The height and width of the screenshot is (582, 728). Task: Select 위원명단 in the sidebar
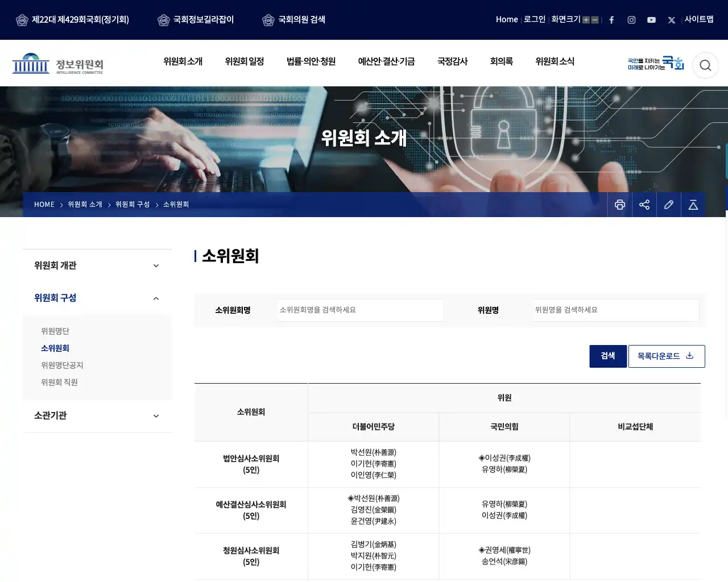pyautogui.click(x=55, y=331)
